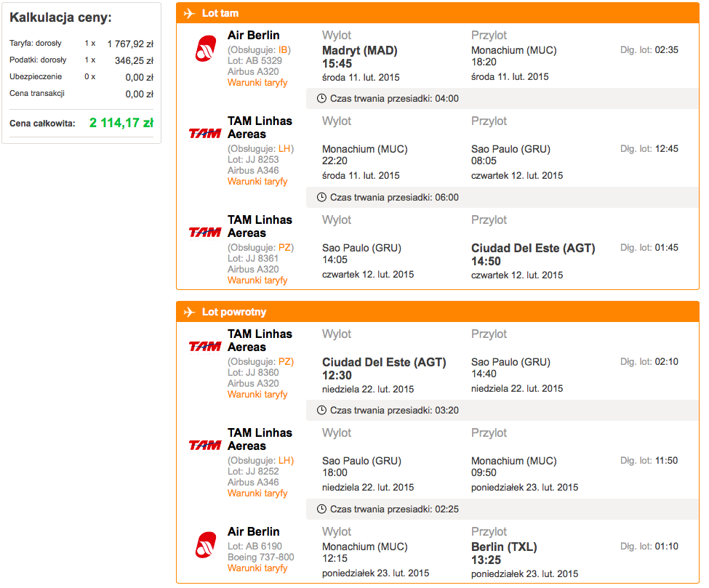Click the clock icon beside layover 02:25
Screen dimensions: 709x588
coord(321,510)
